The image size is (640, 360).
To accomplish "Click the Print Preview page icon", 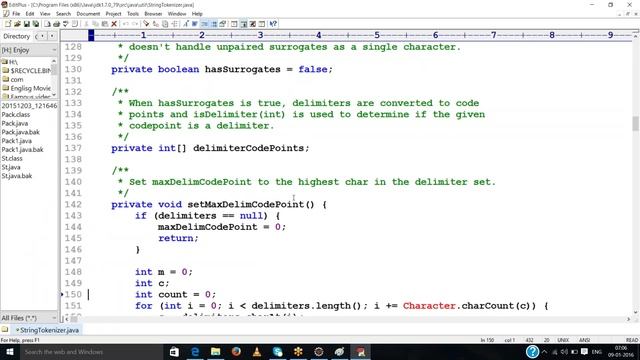I will tap(47, 24).
